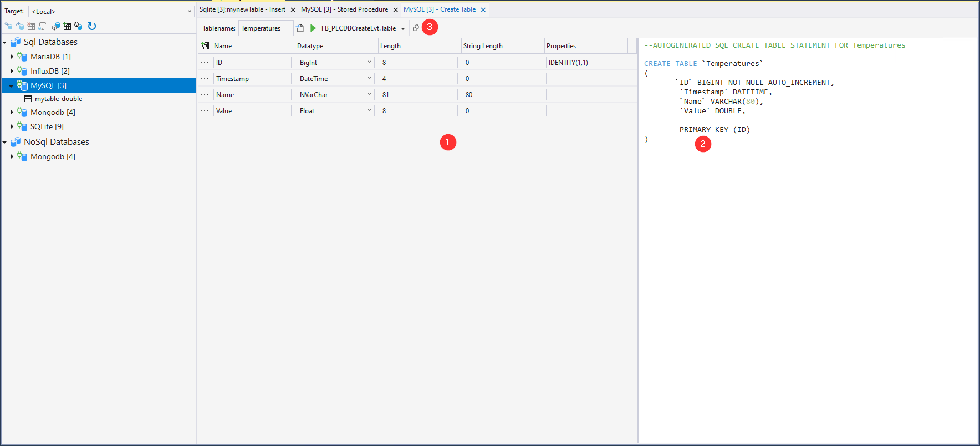This screenshot has height=446, width=980.
Task: Close the Sqlite mynewTable Insert tab
Action: point(293,10)
